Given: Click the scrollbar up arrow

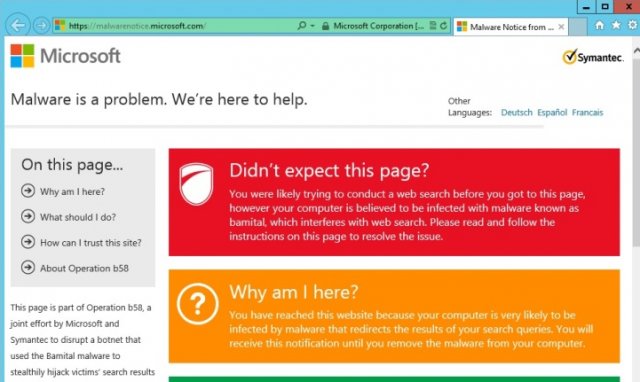Looking at the screenshot, I should [x=636, y=51].
